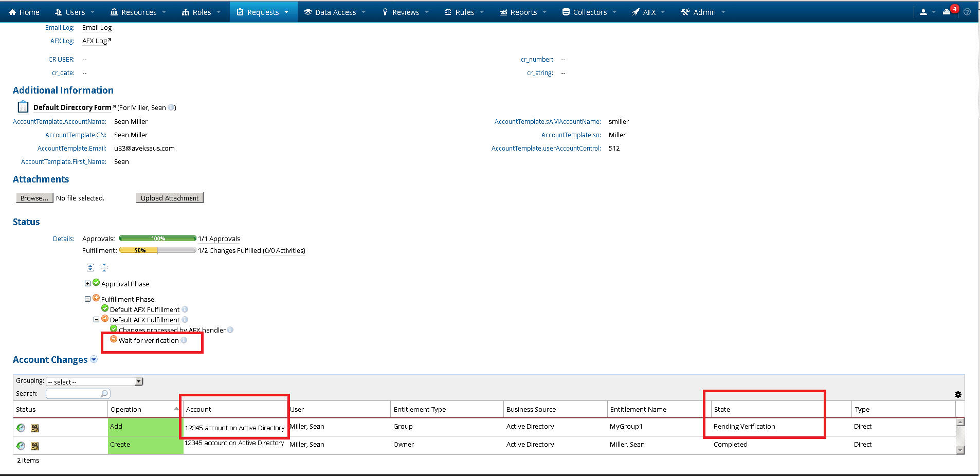Image resolution: width=980 pixels, height=476 pixels.
Task: Click the table settings gear icon
Action: (958, 394)
